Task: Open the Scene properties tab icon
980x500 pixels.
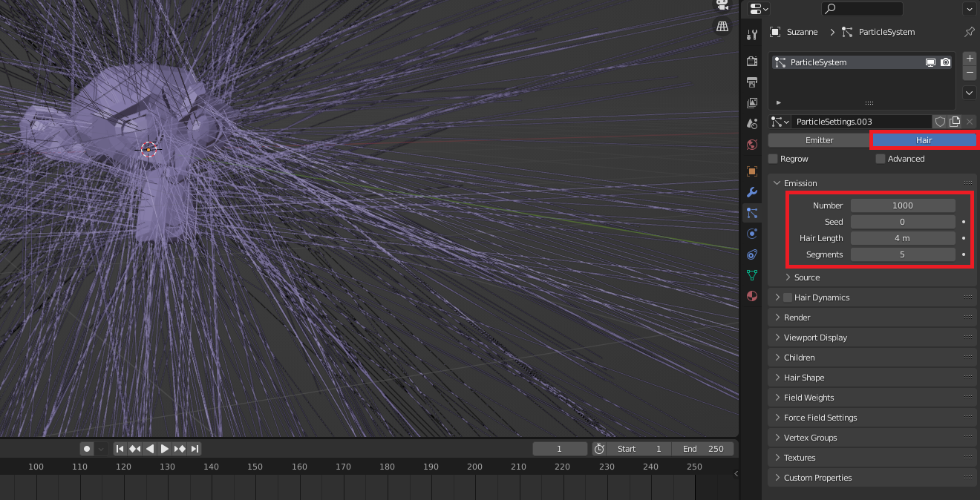Action: [x=752, y=123]
